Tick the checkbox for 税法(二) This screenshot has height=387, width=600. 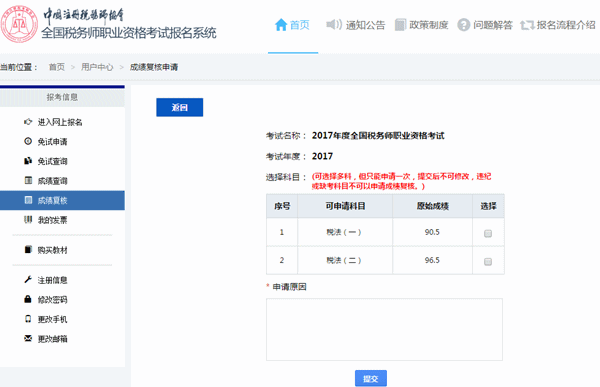pos(488,261)
